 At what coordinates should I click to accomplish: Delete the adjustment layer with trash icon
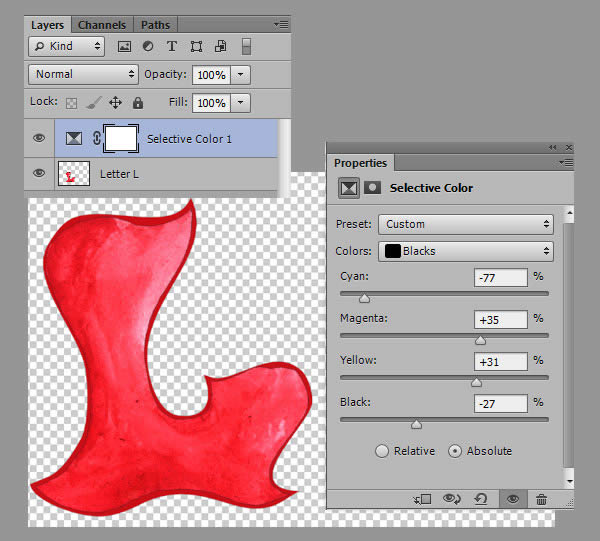coord(541,499)
